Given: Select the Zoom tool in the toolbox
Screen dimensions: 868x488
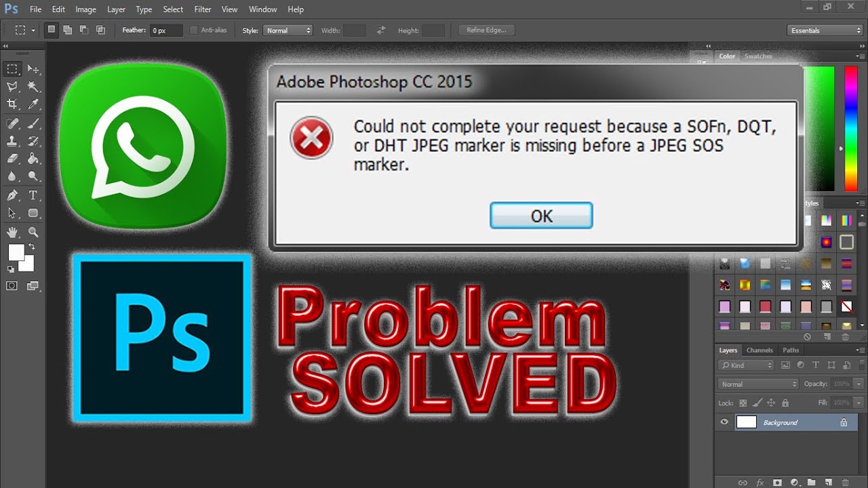Looking at the screenshot, I should [33, 232].
